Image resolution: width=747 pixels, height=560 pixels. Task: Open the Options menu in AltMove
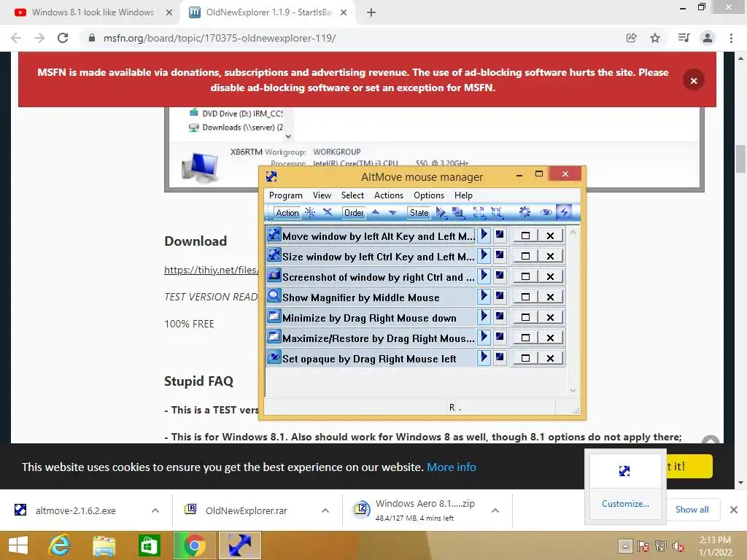click(429, 195)
